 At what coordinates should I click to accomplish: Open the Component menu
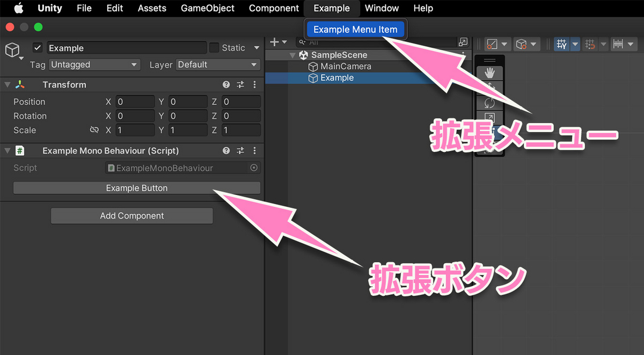(274, 8)
